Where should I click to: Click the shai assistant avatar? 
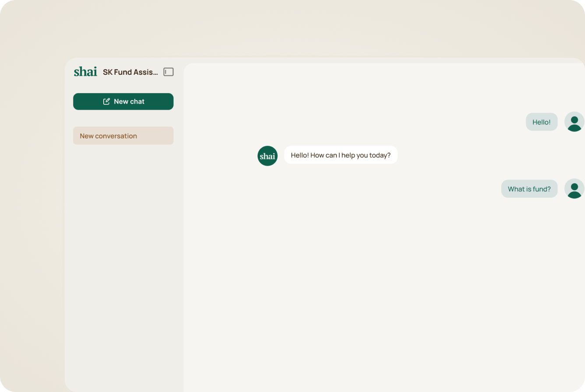point(267,156)
